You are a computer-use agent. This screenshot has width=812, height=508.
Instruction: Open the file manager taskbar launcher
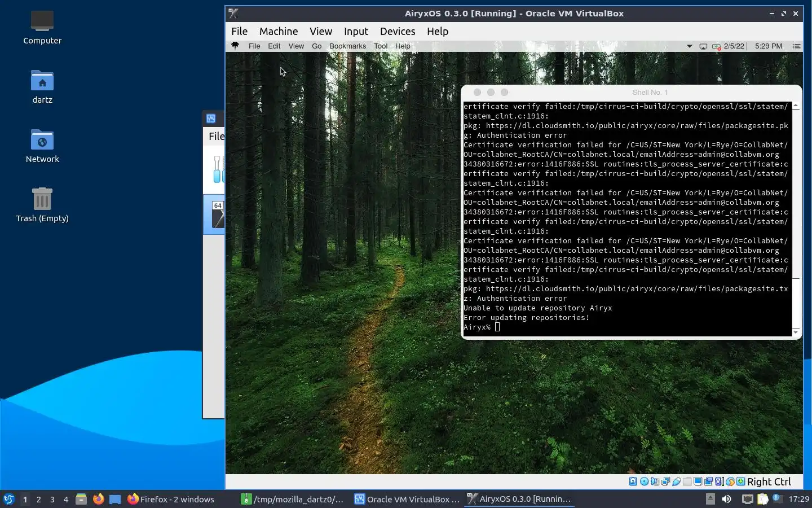[81, 499]
